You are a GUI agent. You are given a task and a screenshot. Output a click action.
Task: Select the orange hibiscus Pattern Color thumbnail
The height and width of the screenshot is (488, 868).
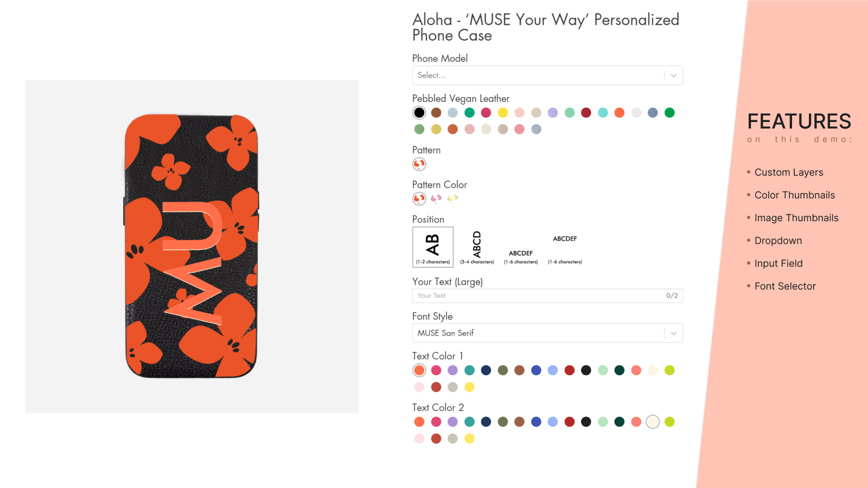coord(419,198)
